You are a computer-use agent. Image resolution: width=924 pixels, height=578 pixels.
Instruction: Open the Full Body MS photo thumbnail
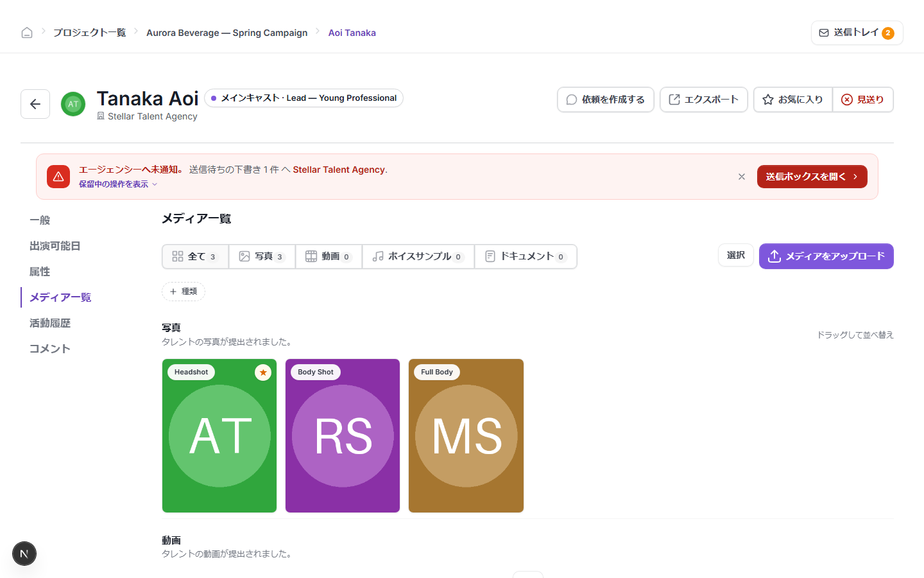click(x=466, y=436)
